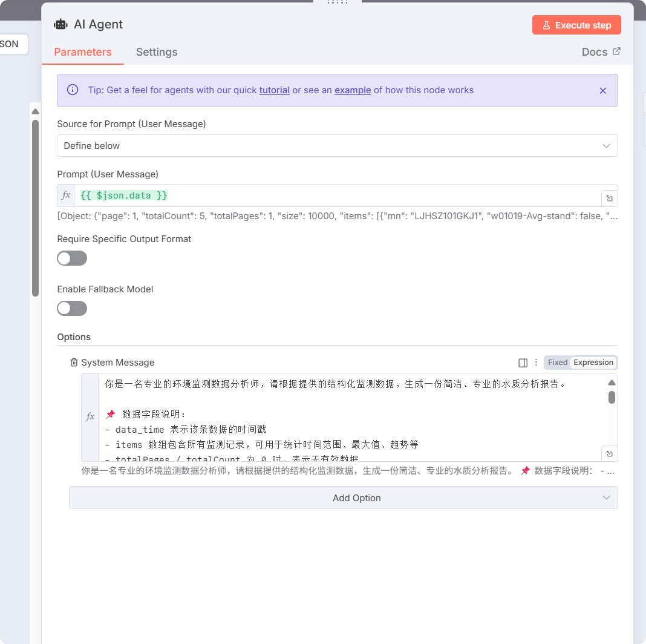Screen dimensions: 646x644
Task: Open expression editor for System Message
Action: point(609,453)
